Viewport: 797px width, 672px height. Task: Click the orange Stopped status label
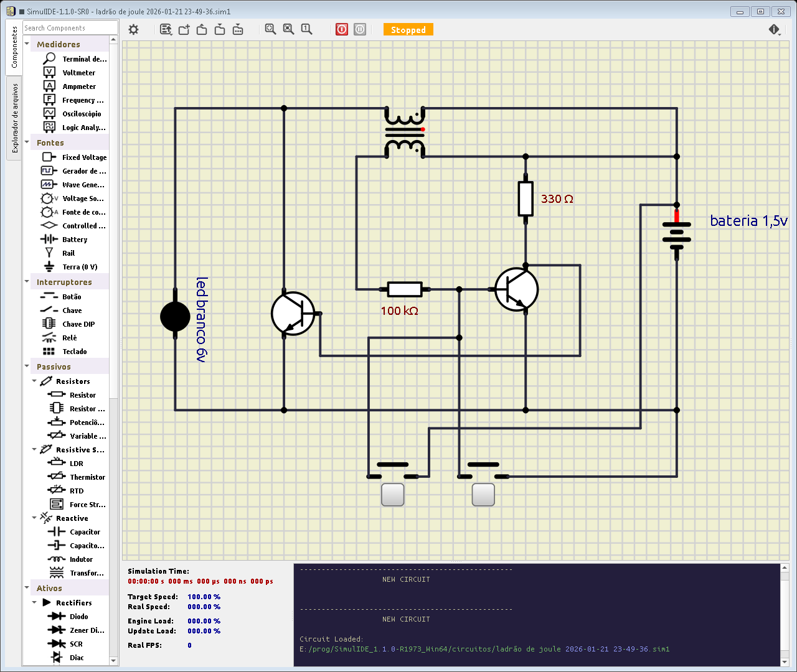(x=408, y=30)
